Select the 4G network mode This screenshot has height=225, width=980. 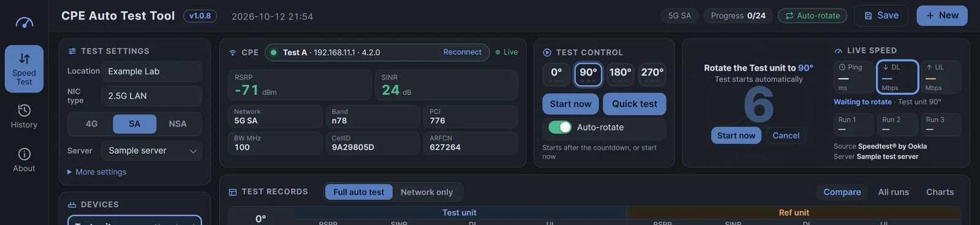pos(91,124)
